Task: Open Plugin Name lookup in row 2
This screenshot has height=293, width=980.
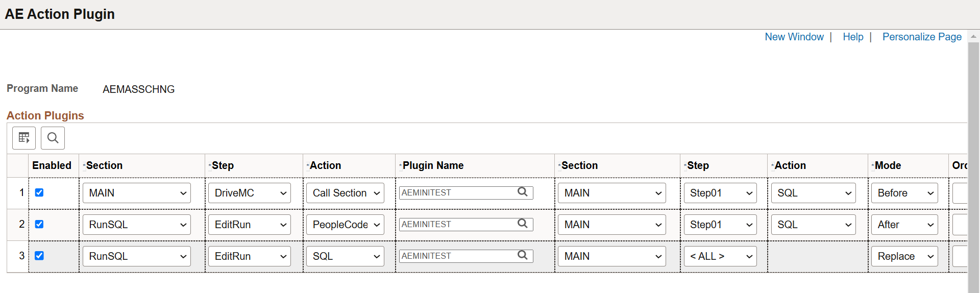Action: tap(522, 224)
